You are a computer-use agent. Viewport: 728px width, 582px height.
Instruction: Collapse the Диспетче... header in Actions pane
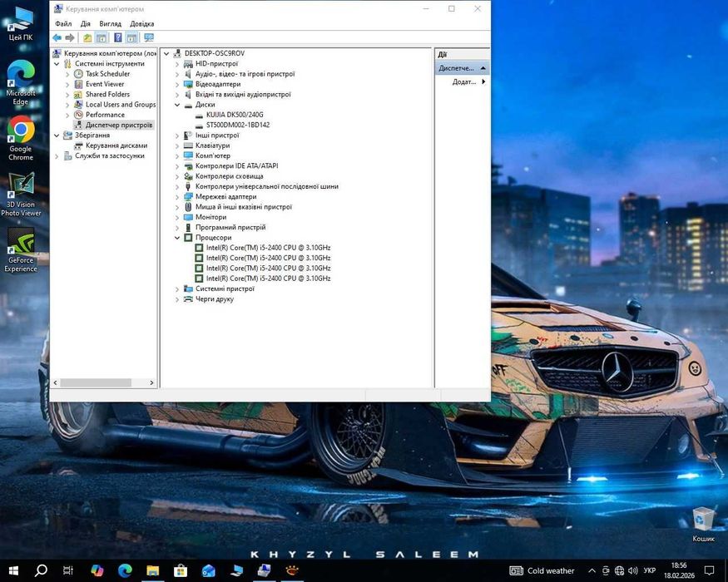[x=483, y=68]
